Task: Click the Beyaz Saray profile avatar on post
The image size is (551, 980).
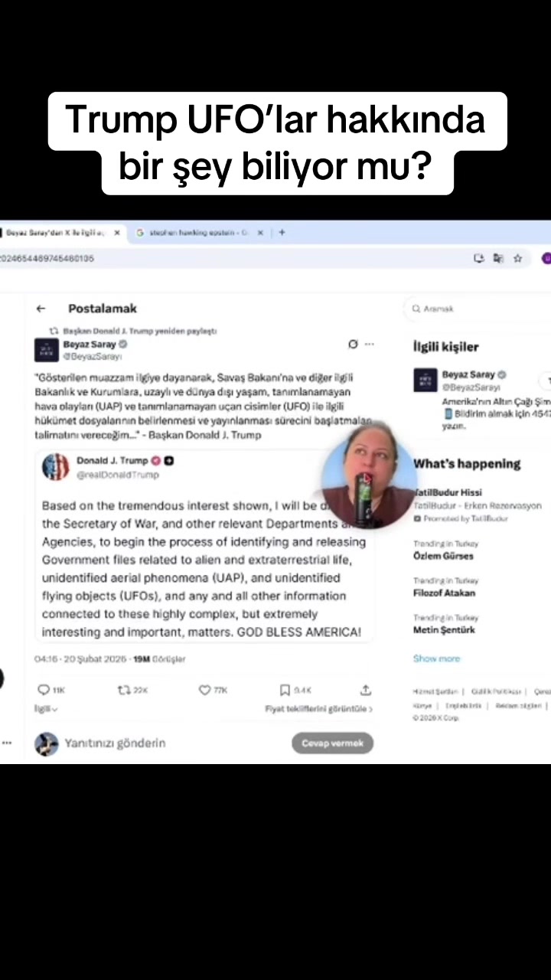Action: (x=47, y=350)
